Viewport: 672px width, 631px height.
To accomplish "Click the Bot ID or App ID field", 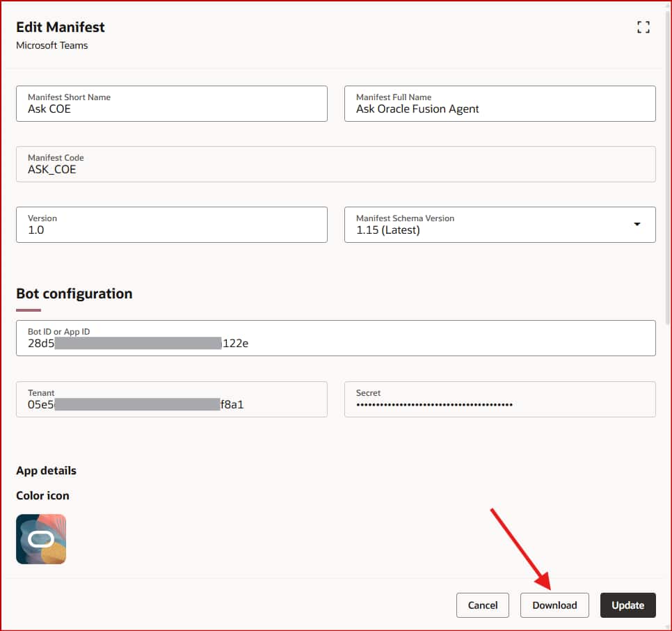I will 335,338.
